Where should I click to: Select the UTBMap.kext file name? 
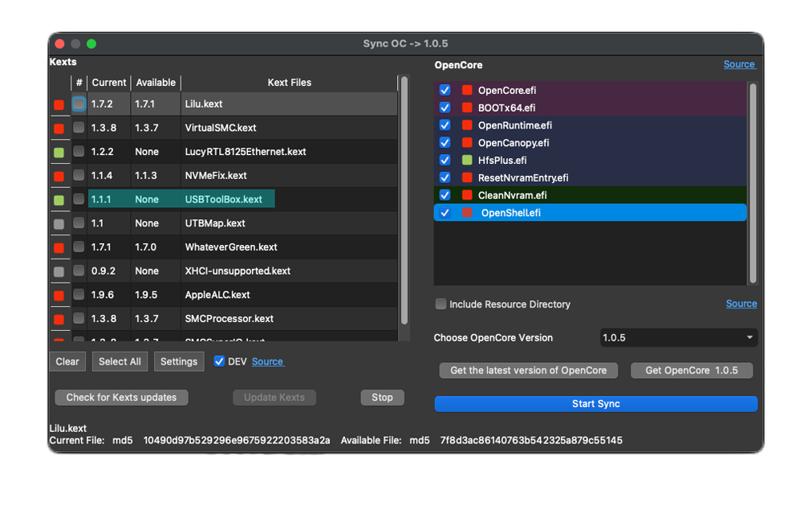pos(215,223)
